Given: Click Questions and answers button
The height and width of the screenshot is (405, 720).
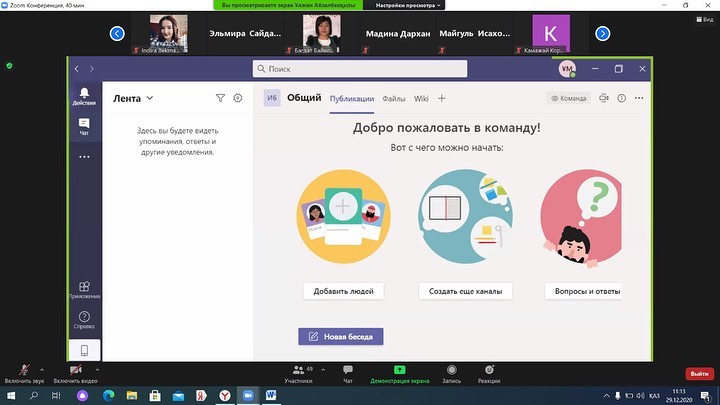Looking at the screenshot, I should click(583, 291).
